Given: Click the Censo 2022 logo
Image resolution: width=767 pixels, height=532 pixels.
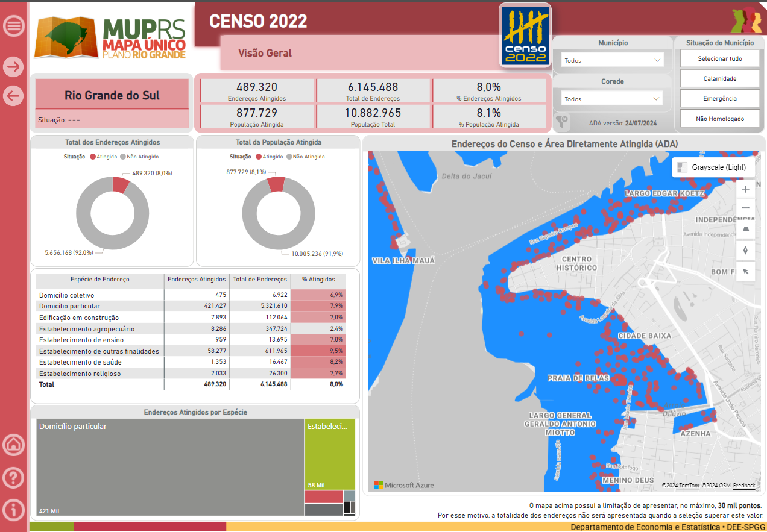Looking at the screenshot, I should click(x=525, y=35).
